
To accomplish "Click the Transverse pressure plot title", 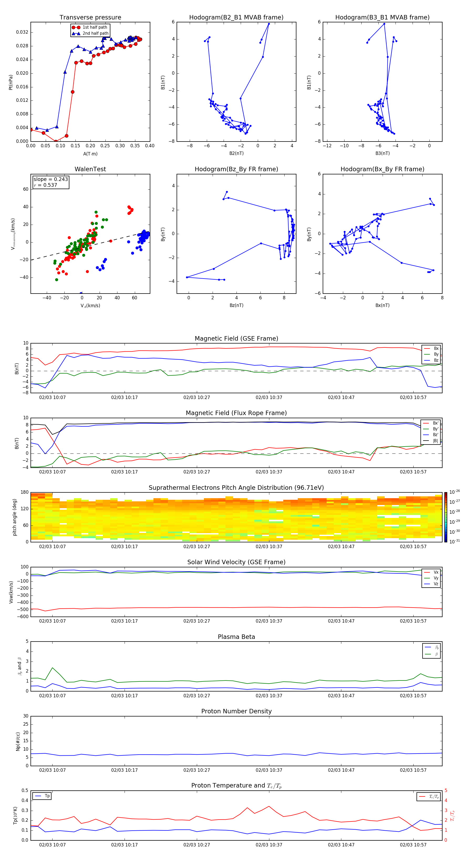I will pyautogui.click(x=90, y=18).
